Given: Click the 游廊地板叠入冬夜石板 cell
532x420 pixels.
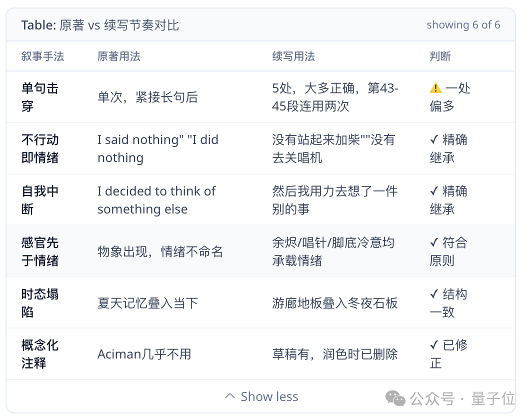Looking at the screenshot, I should [334, 303].
